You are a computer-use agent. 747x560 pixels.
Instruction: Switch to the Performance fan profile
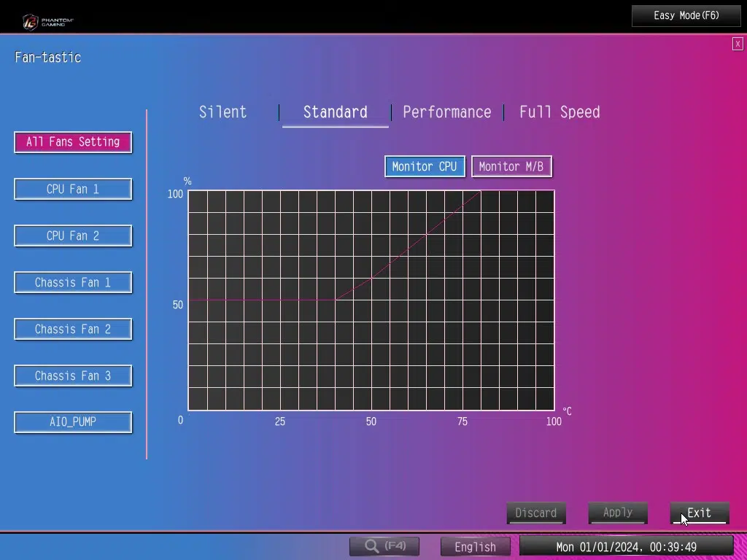446,112
